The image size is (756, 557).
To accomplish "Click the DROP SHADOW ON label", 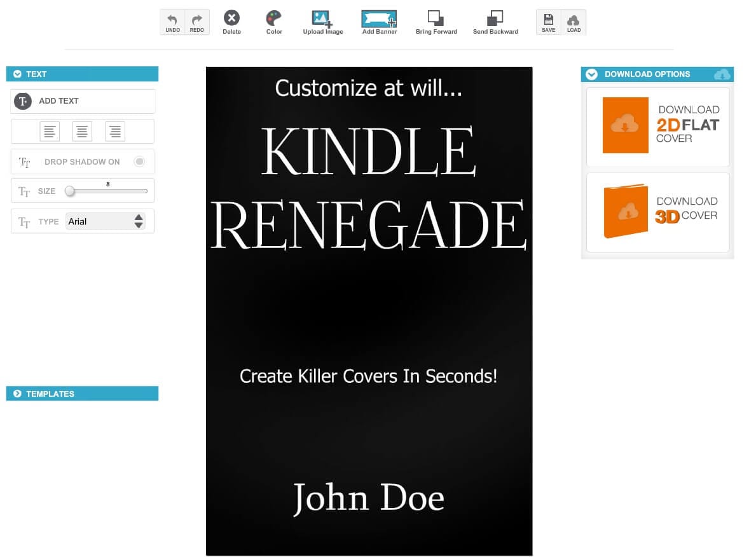I will tap(82, 162).
